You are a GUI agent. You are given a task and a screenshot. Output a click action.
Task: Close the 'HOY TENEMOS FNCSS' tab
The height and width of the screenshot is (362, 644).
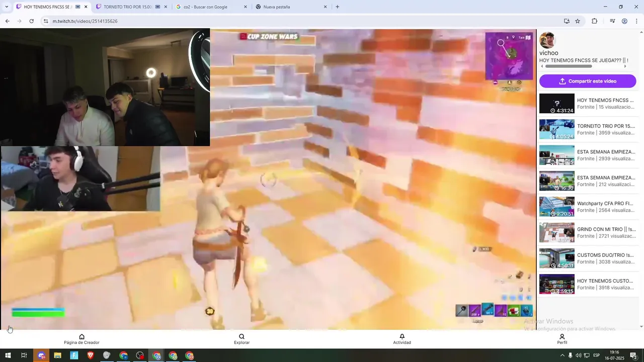[x=86, y=7]
